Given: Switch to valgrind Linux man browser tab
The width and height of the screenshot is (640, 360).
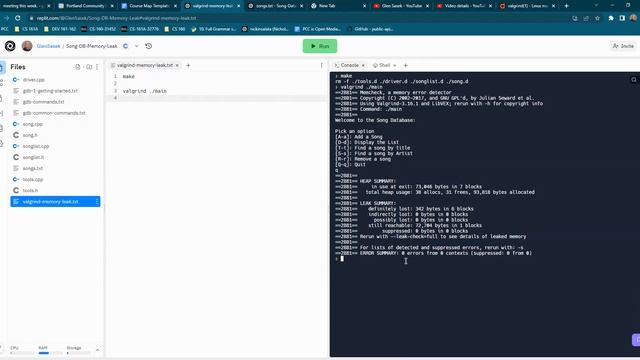Looking at the screenshot, I should tap(528, 6).
